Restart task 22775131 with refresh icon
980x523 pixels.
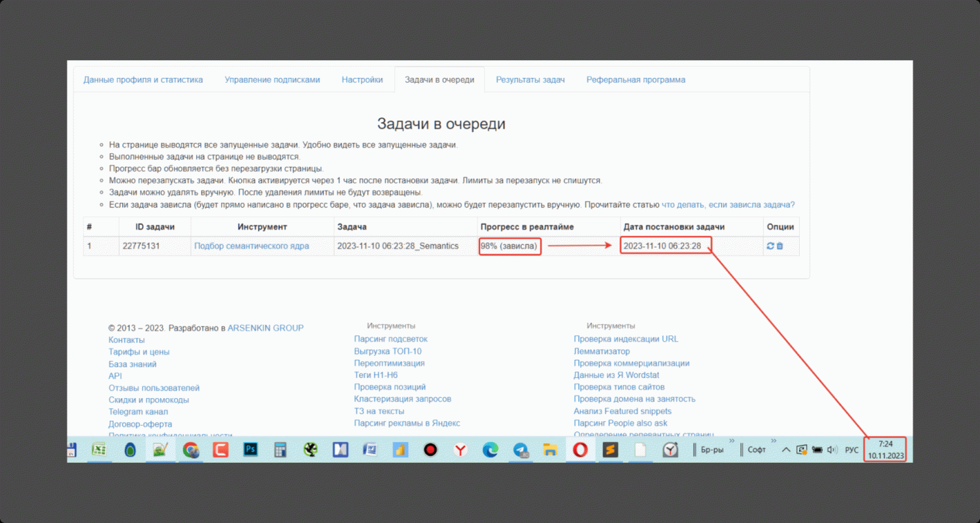coord(770,246)
